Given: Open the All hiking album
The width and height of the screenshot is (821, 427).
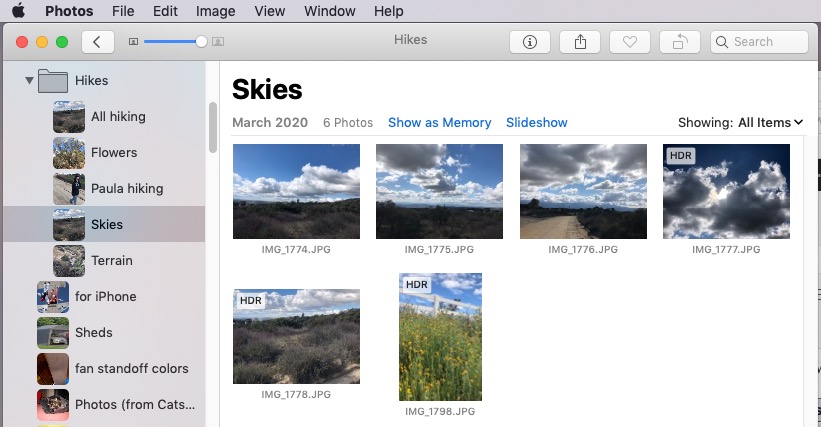Looking at the screenshot, I should 104,117.
